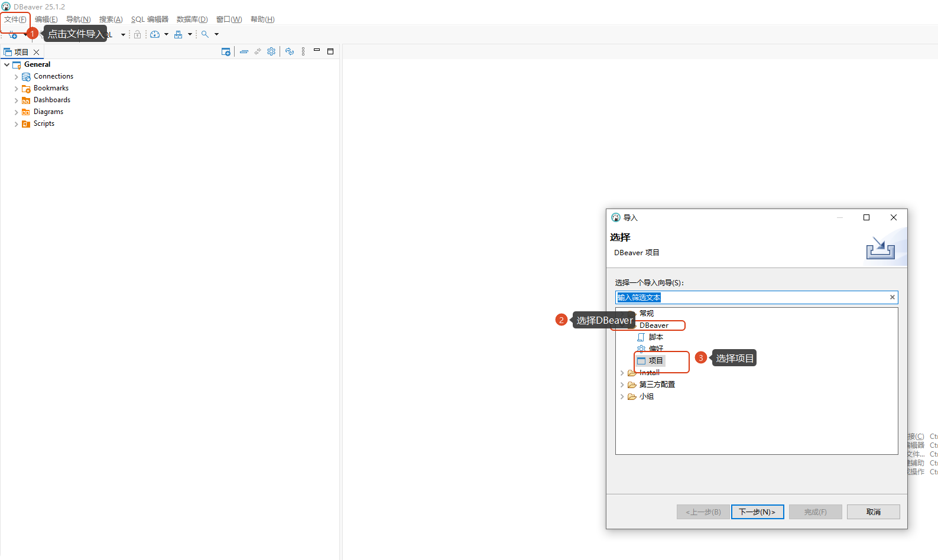This screenshot has width=938, height=560.
Task: Click create project icon in 项目 panel
Action: tap(226, 52)
